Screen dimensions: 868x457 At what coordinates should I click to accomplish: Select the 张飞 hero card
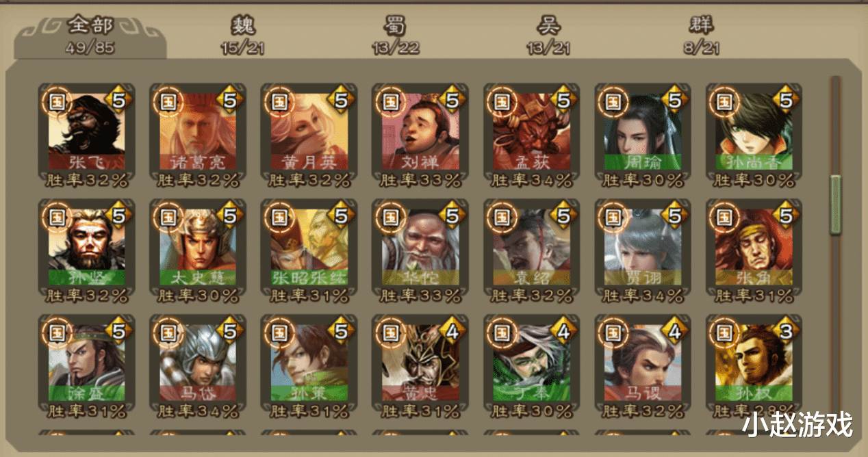coord(87,132)
